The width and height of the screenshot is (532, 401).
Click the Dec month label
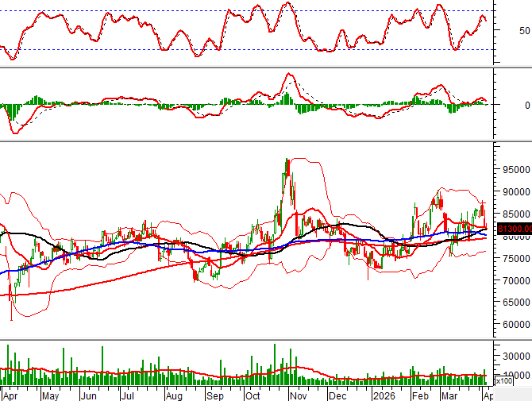(337, 395)
